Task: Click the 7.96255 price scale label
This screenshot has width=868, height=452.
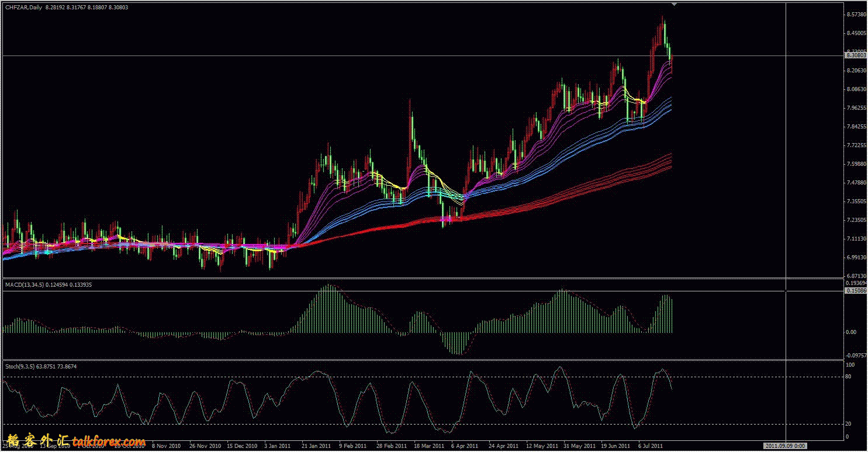Action: click(x=856, y=108)
